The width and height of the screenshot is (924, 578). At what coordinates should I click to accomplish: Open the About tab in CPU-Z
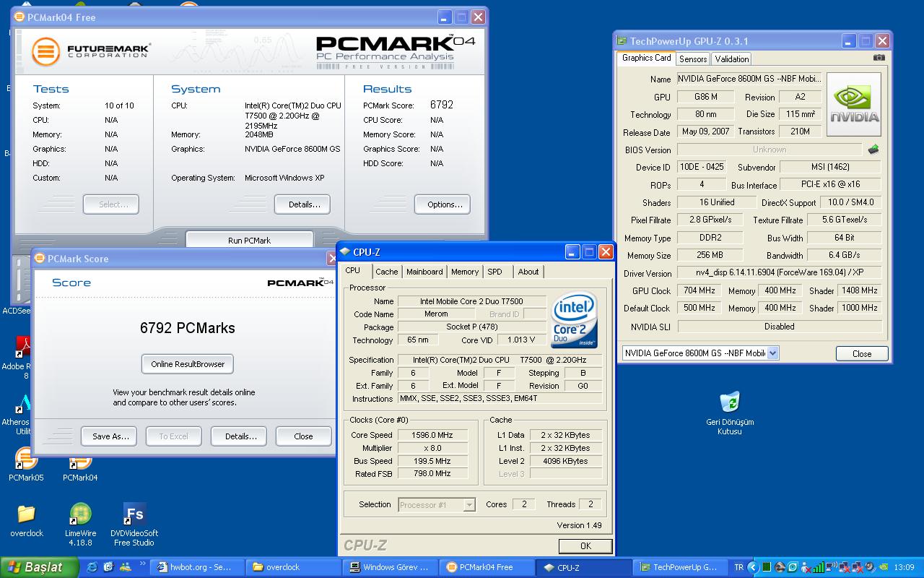(x=528, y=272)
